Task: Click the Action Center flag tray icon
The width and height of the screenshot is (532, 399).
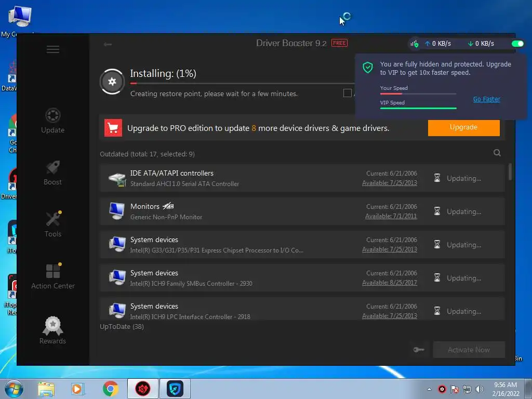Action: pyautogui.click(x=454, y=389)
